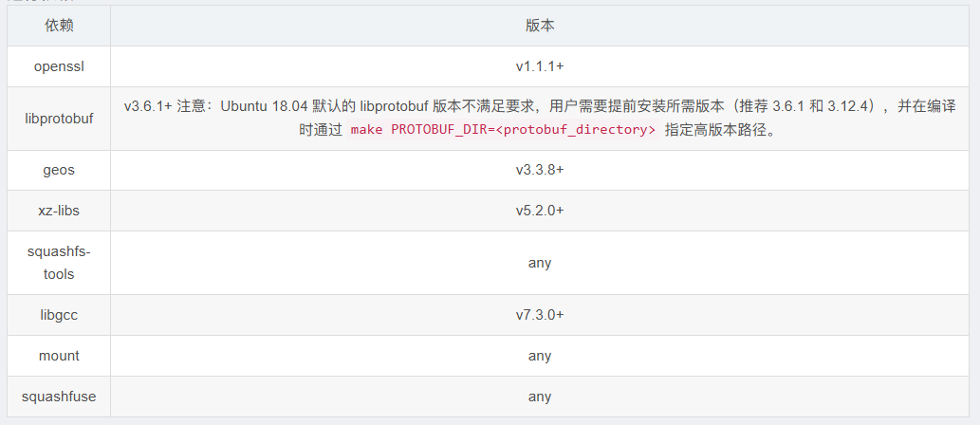Click the v3.6.1+ text in libprotobuf row
The width and height of the screenshot is (980, 425).
(147, 106)
